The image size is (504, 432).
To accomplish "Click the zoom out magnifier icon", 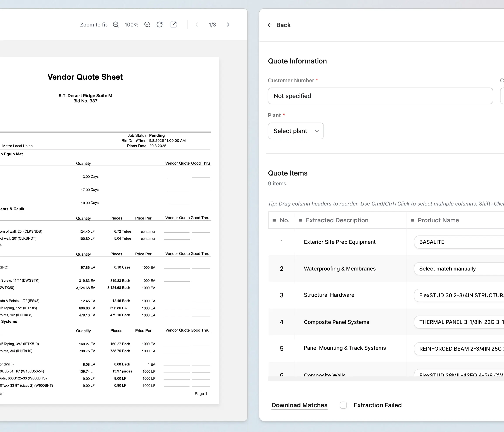I will tap(116, 25).
